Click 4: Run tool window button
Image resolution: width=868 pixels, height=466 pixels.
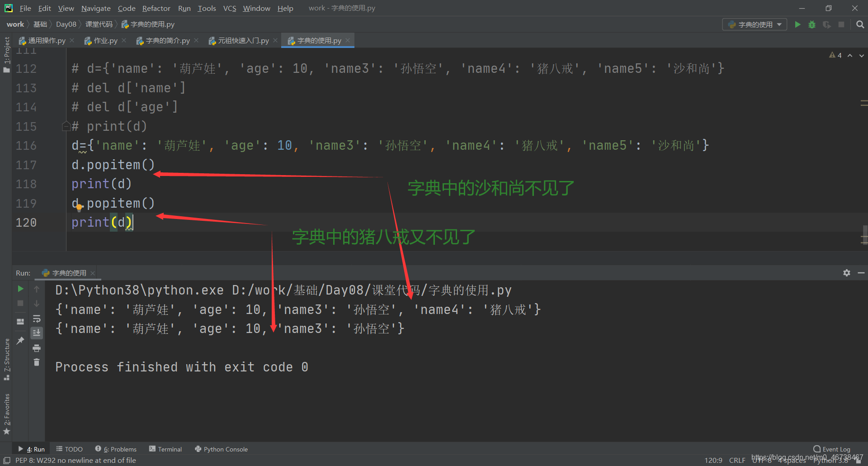tap(32, 449)
